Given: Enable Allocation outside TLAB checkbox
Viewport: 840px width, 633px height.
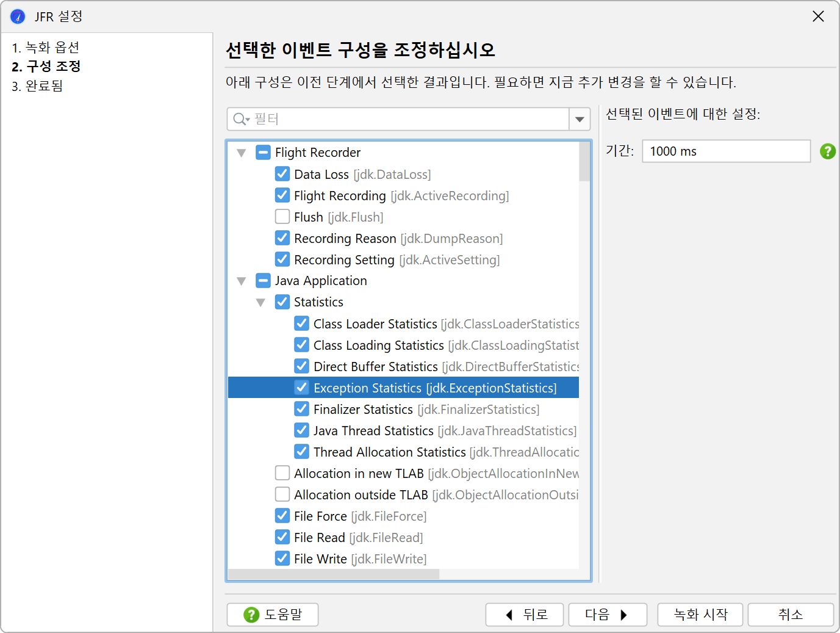Looking at the screenshot, I should (x=282, y=494).
